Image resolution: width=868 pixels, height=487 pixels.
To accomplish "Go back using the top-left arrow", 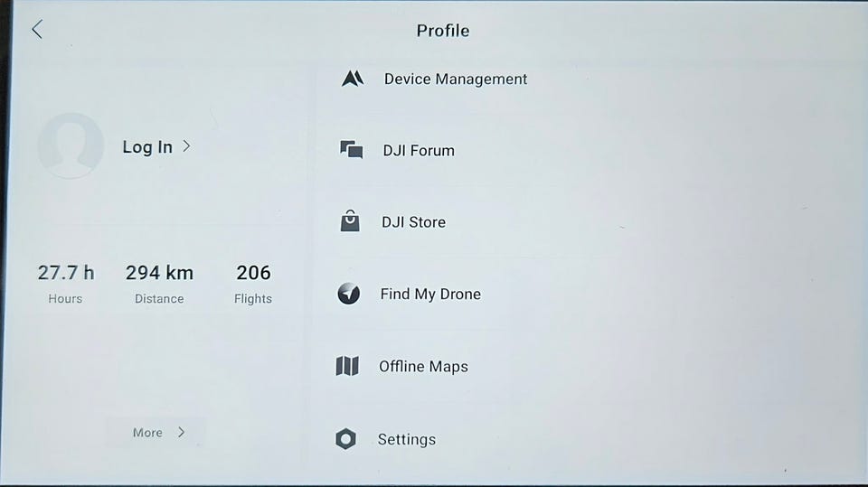I will point(37,29).
